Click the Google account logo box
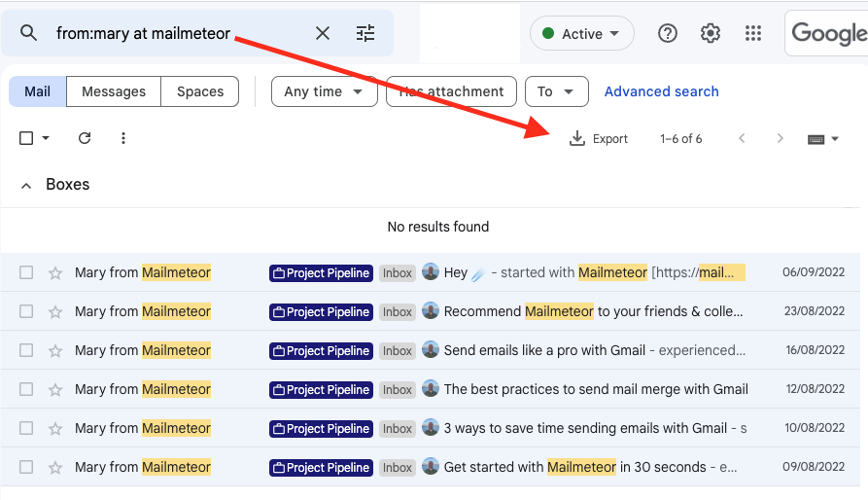 point(827,33)
